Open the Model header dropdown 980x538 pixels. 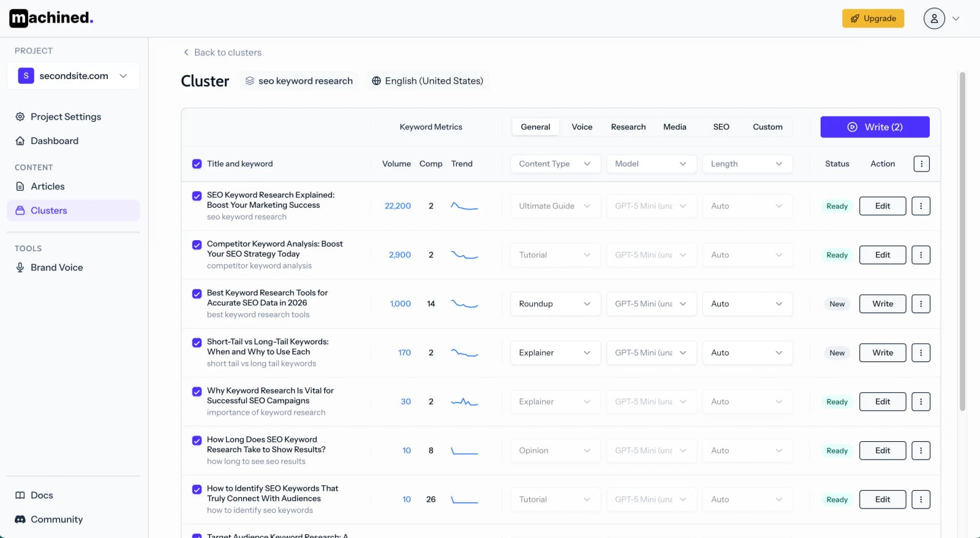coord(651,164)
